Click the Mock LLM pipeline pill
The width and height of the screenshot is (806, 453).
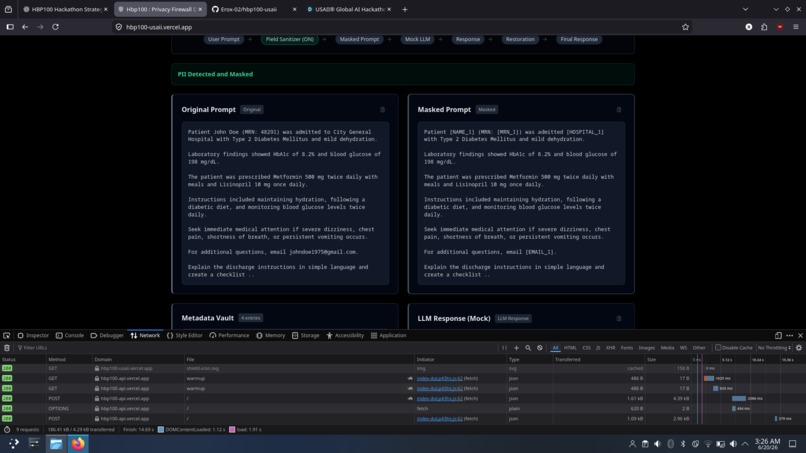point(417,39)
